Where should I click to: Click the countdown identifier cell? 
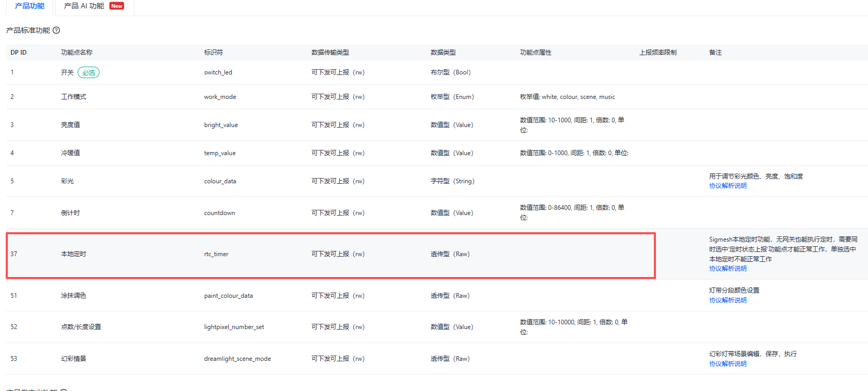pos(219,213)
